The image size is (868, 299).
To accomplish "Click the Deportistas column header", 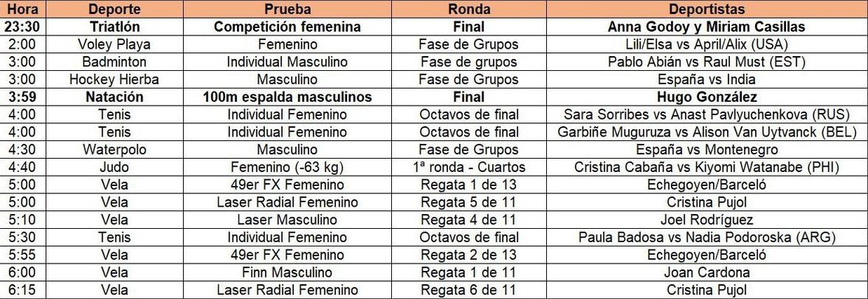I will click(706, 10).
